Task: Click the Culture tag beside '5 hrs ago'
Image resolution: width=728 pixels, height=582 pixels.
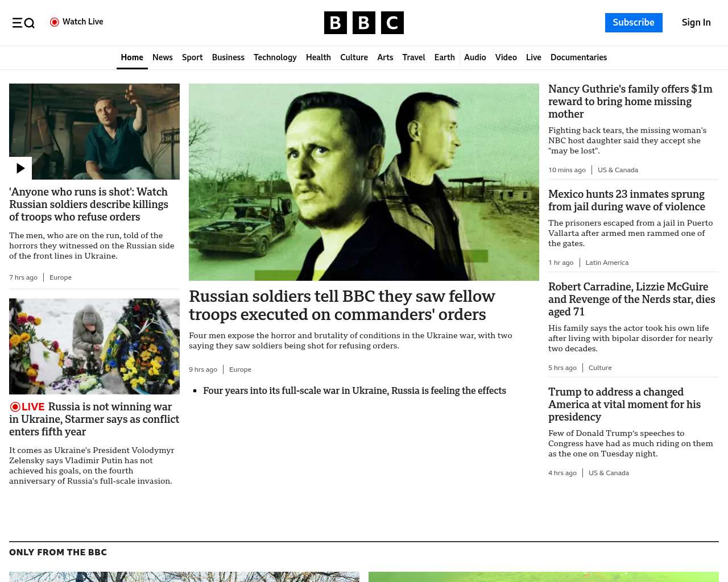Action: [600, 368]
